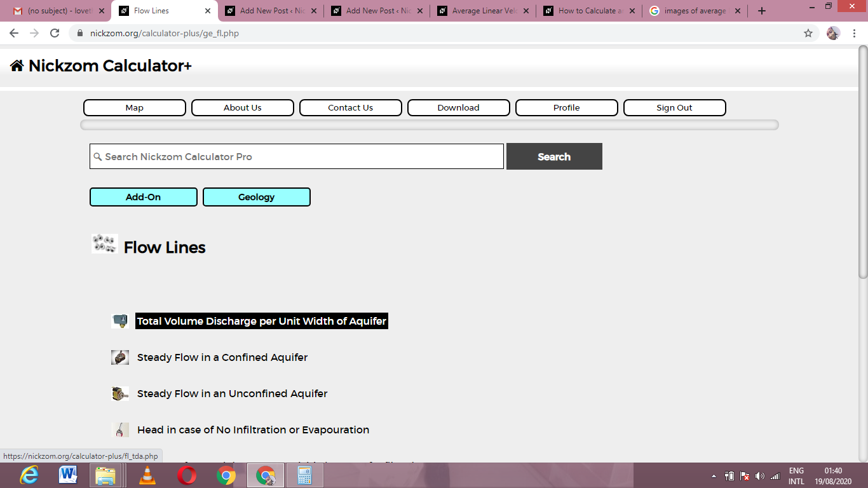Image resolution: width=868 pixels, height=488 pixels.
Task: Open a new browser tab
Action: 762,11
